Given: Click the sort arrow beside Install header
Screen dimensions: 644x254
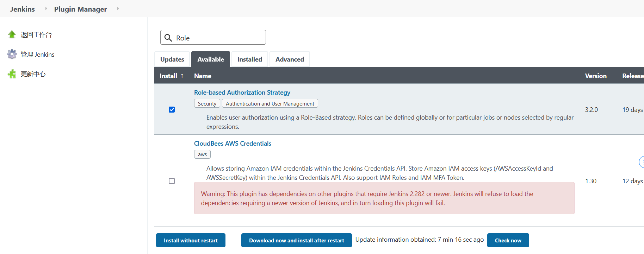Looking at the screenshot, I should tap(182, 76).
